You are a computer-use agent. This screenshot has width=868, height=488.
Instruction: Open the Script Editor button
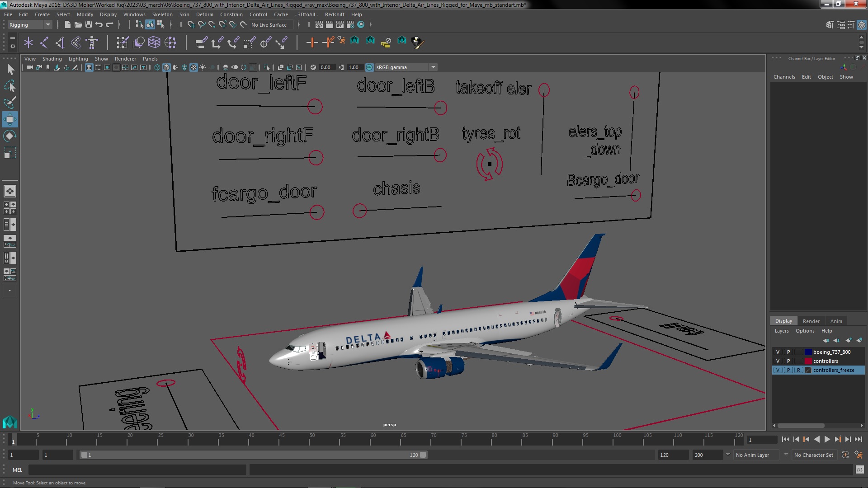point(859,470)
